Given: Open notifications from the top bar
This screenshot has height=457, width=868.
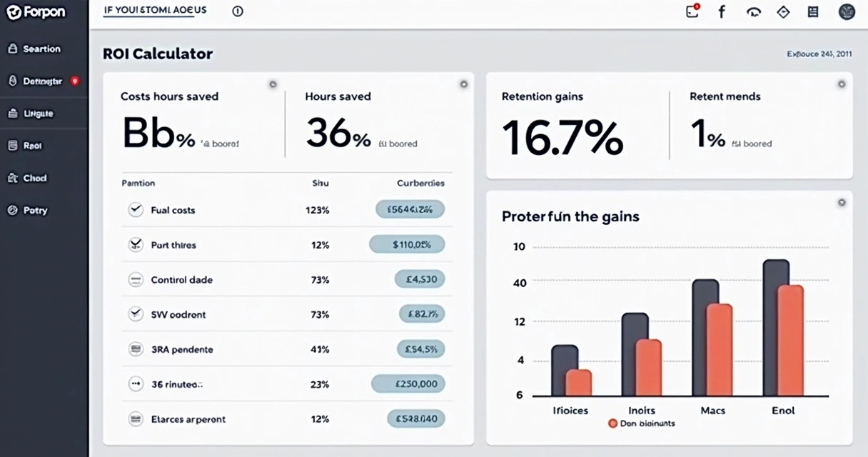Looking at the screenshot, I should (691, 12).
